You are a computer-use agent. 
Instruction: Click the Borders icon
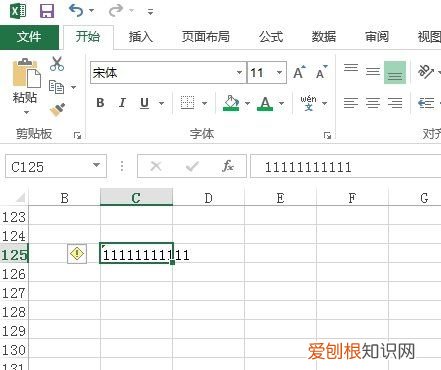(187, 103)
